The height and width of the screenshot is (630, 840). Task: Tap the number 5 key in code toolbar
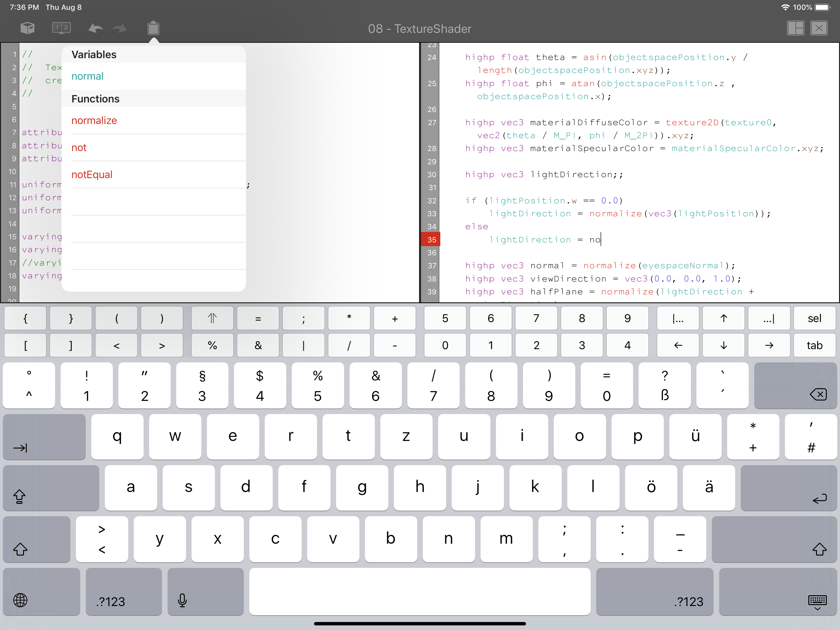click(x=445, y=318)
